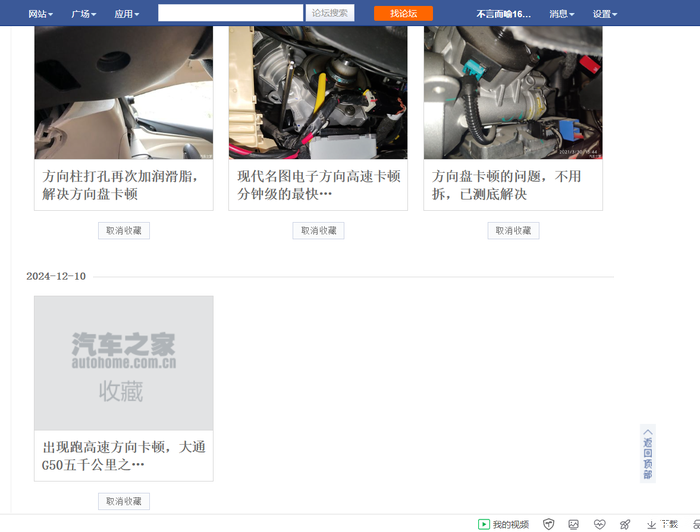
Task: Expand the 消息 messages dropdown
Action: tap(561, 14)
